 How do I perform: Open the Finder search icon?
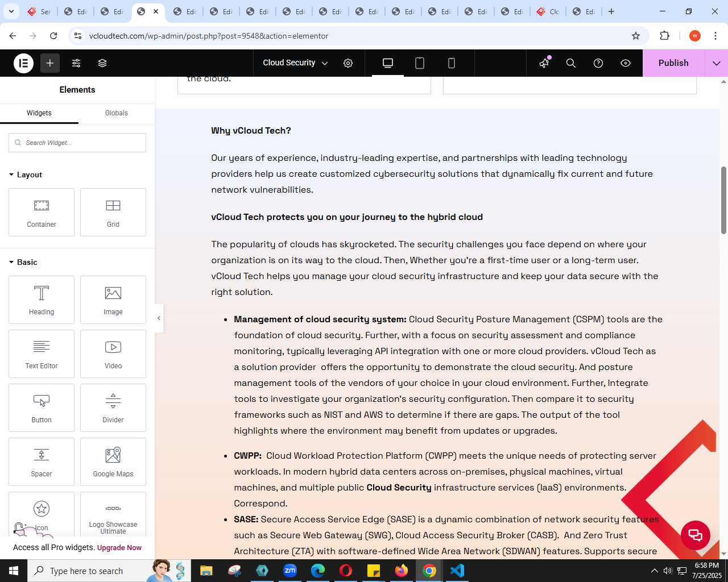coord(571,63)
